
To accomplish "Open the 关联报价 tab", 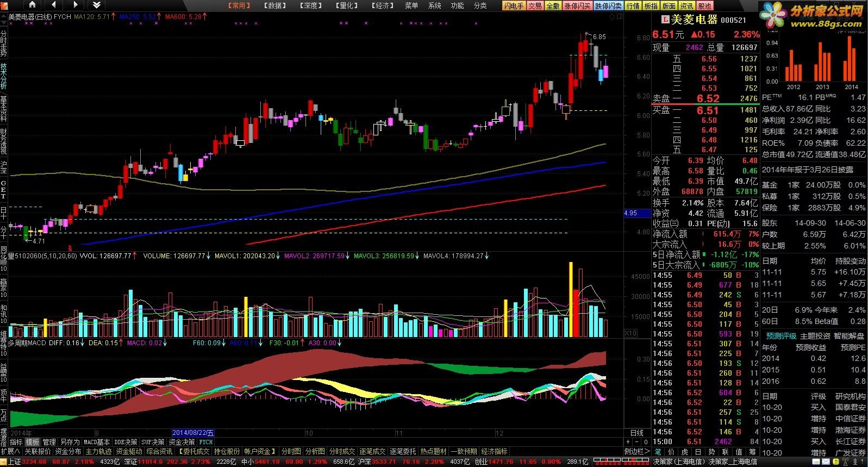I will click(38, 451).
